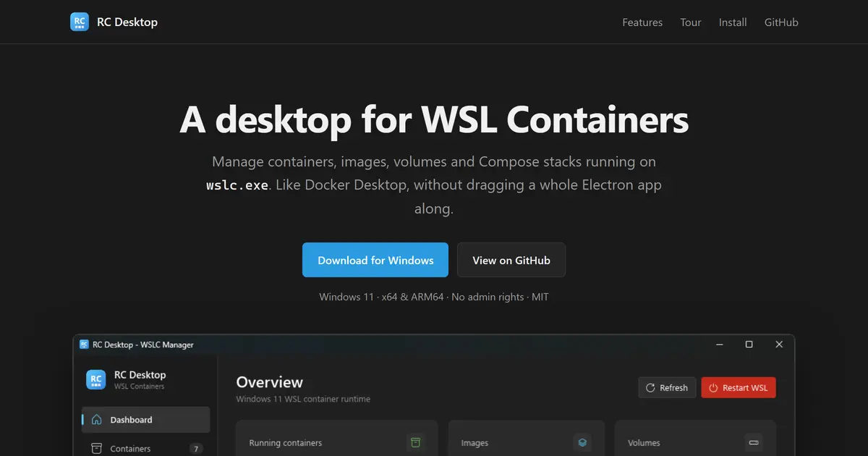
Task: Open the Volumes overview card
Action: click(x=695, y=438)
